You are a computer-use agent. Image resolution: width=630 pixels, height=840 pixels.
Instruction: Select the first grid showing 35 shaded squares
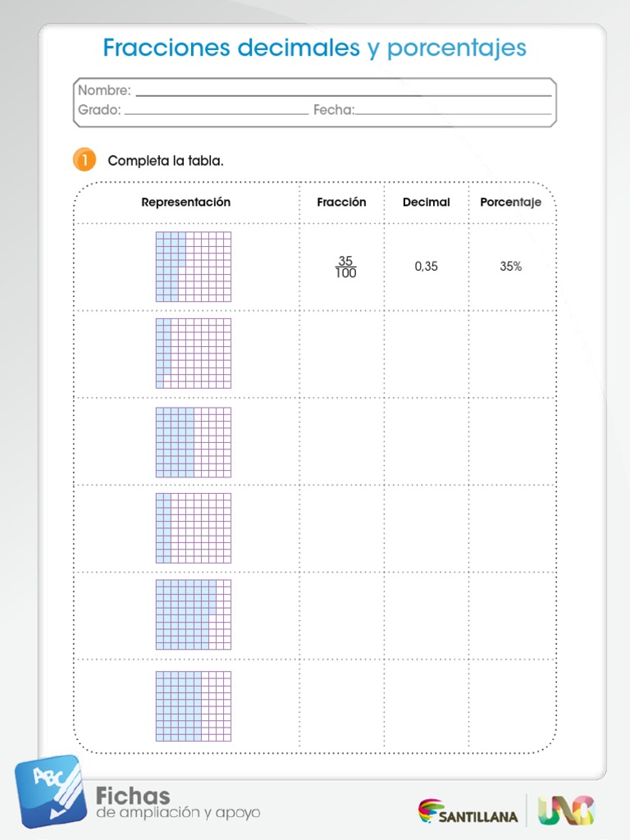pyautogui.click(x=194, y=267)
